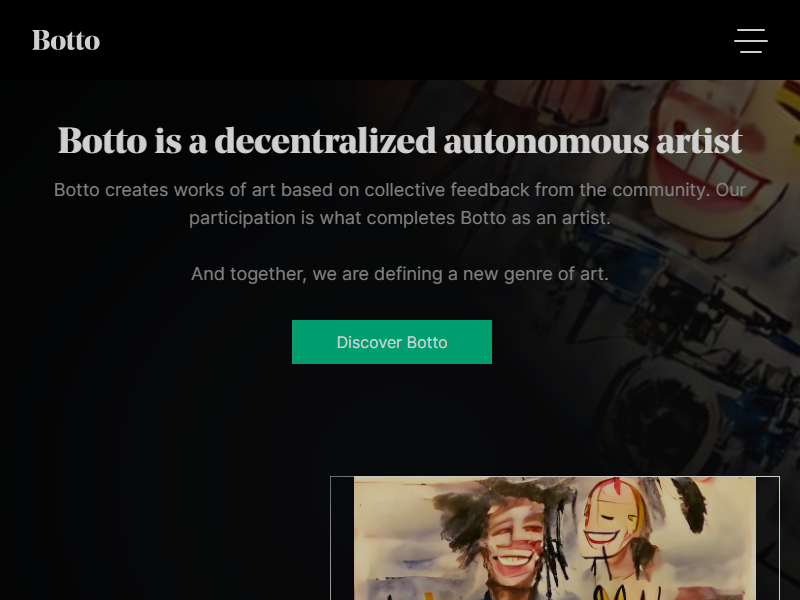This screenshot has width=800, height=600.
Task: Select the headline 'Botto is a decentralized autonomous artist'
Action: [x=400, y=140]
